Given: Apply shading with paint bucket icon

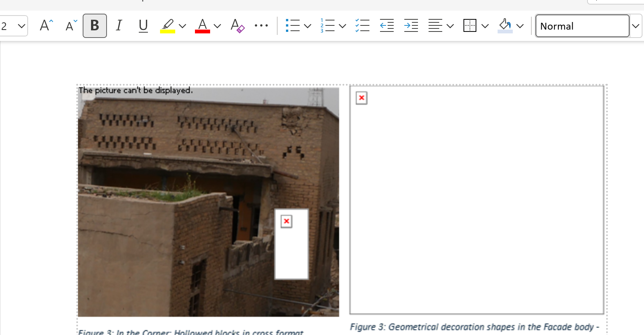Looking at the screenshot, I should pos(505,26).
